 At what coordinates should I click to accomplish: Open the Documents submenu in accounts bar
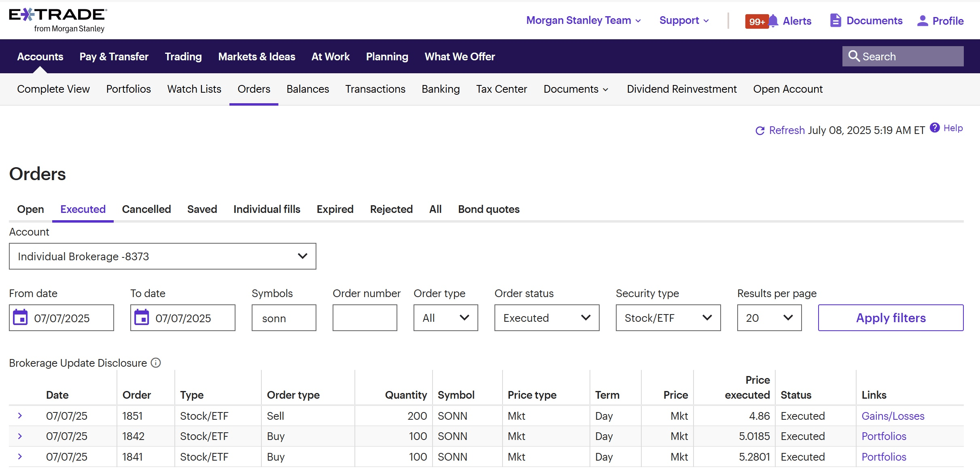pyautogui.click(x=576, y=89)
